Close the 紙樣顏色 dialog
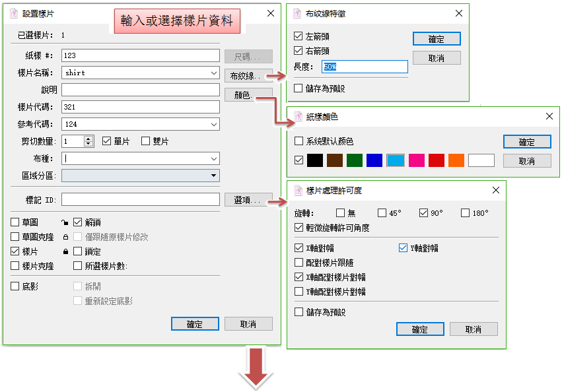This screenshot has width=562, height=392. (549, 116)
